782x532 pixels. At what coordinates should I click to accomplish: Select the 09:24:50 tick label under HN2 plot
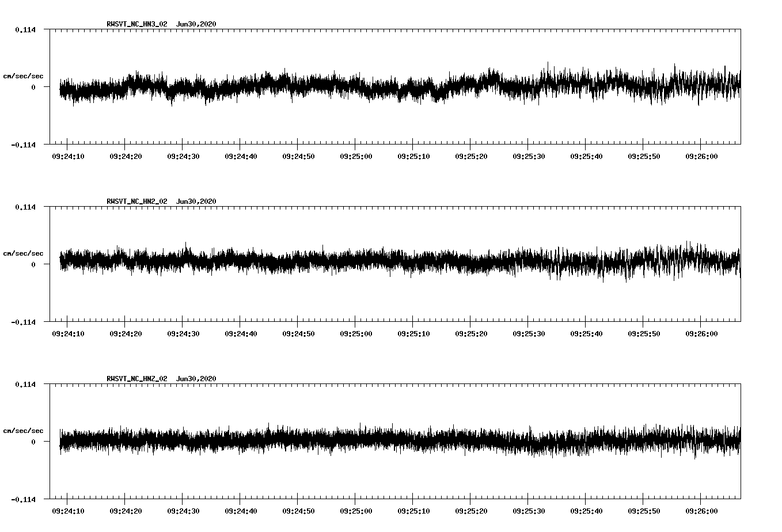coord(298,333)
